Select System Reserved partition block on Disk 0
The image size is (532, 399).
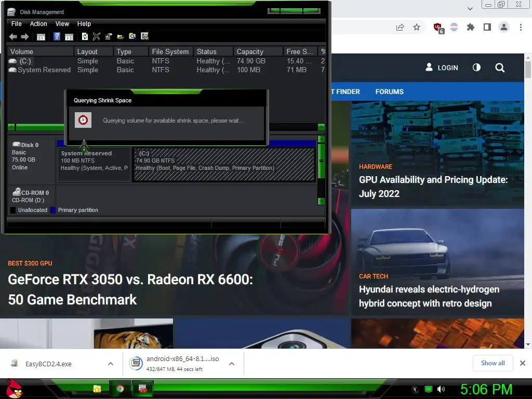pos(95,164)
